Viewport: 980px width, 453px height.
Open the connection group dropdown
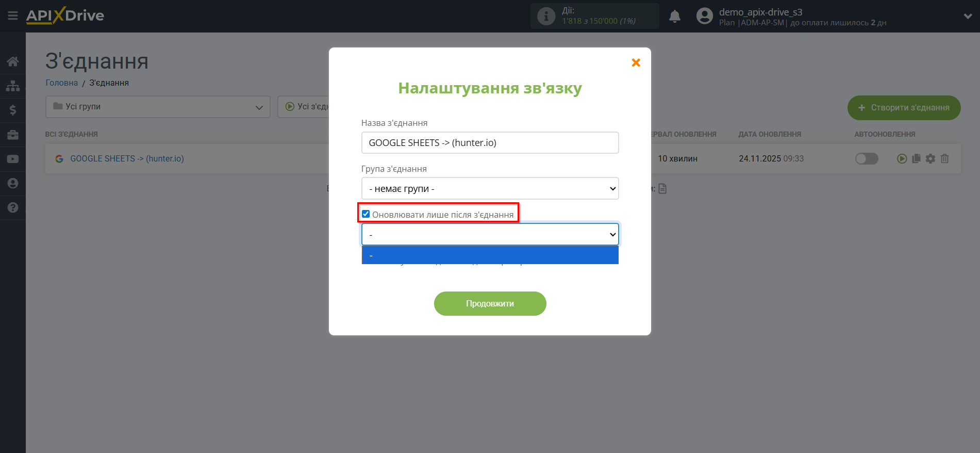pyautogui.click(x=490, y=188)
